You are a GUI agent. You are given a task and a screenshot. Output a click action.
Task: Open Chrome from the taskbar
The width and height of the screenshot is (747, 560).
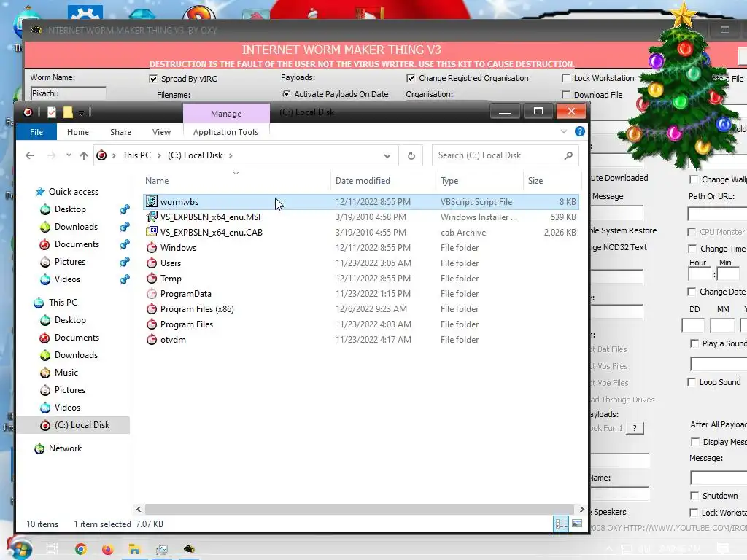[81, 549]
